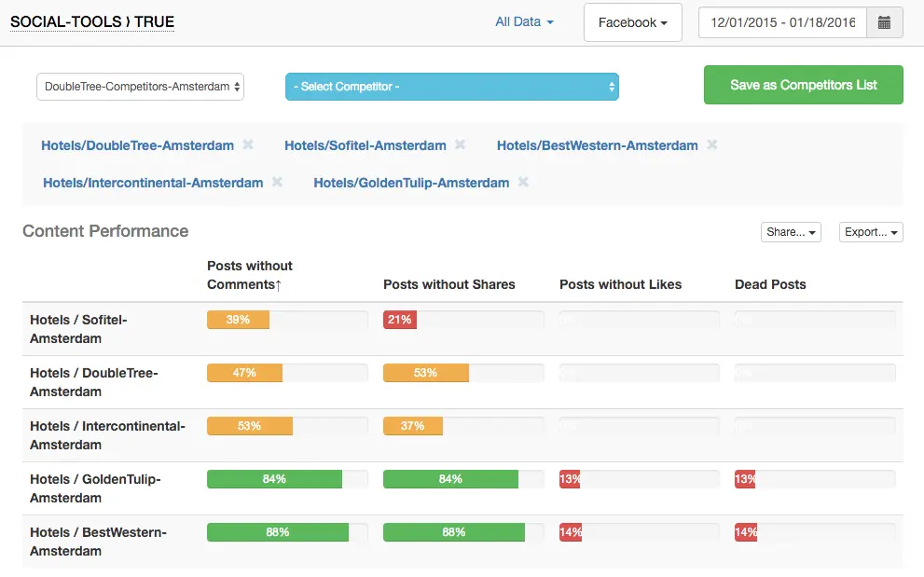Click the Dead Posts column header
Image resolution: width=924 pixels, height=577 pixels.
coord(770,284)
